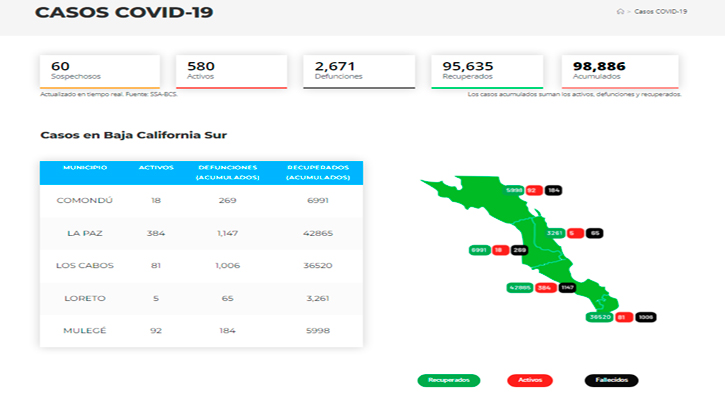Click Loreto deaths value 65 in table
The width and height of the screenshot is (725, 400).
[x=227, y=298]
